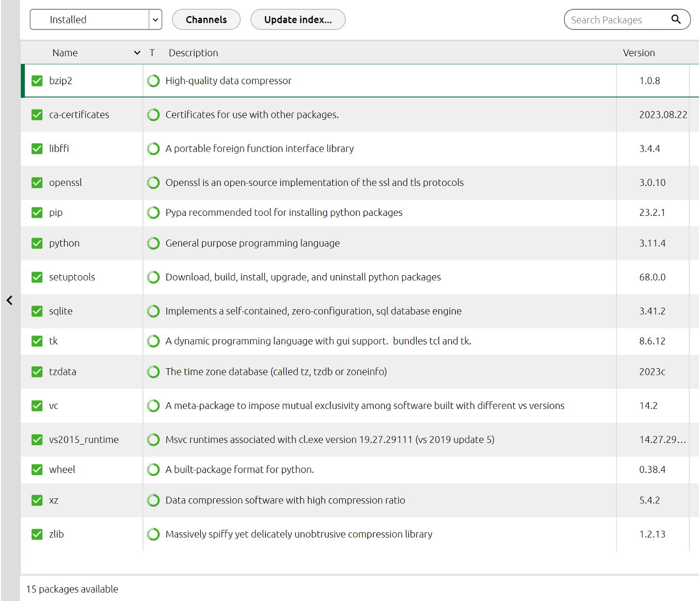Click the package type icon for pip

point(153,213)
